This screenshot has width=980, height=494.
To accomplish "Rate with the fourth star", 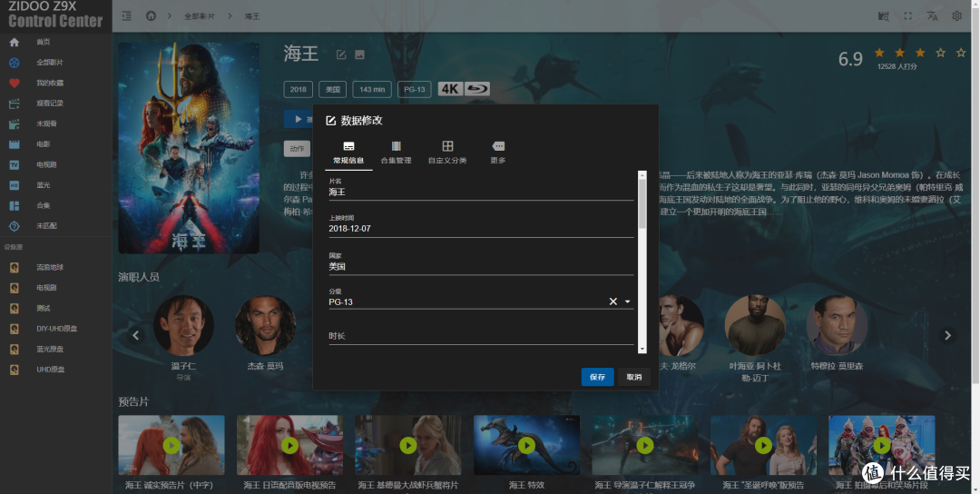I will 941,53.
